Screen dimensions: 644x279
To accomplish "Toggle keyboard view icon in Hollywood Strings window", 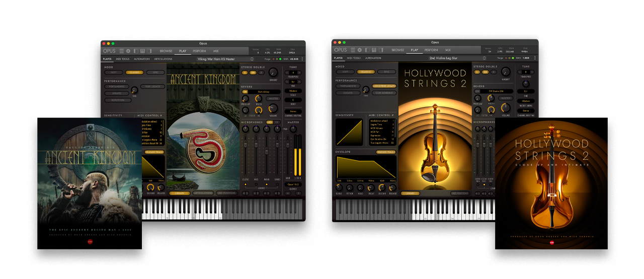I will 374,50.
